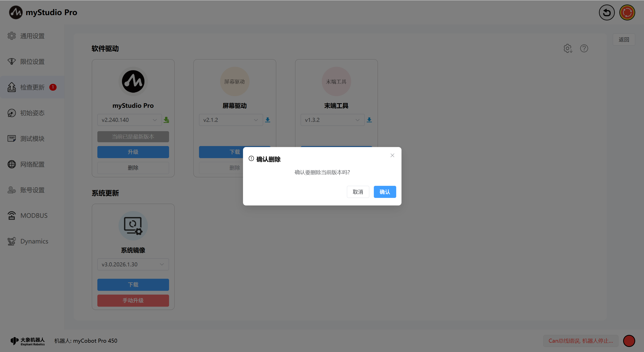Viewport: 644px width, 352px height.
Task: Go to 网络配置 sidebar item
Action: click(x=32, y=164)
